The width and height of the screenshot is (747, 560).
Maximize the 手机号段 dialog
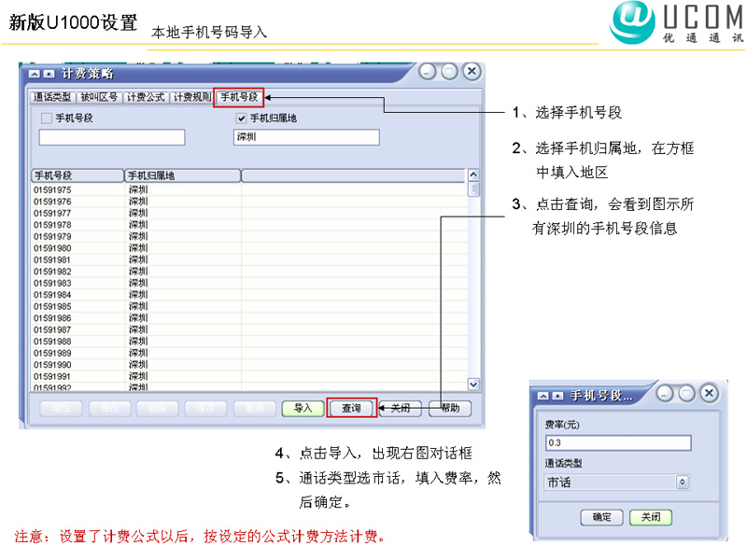click(686, 394)
